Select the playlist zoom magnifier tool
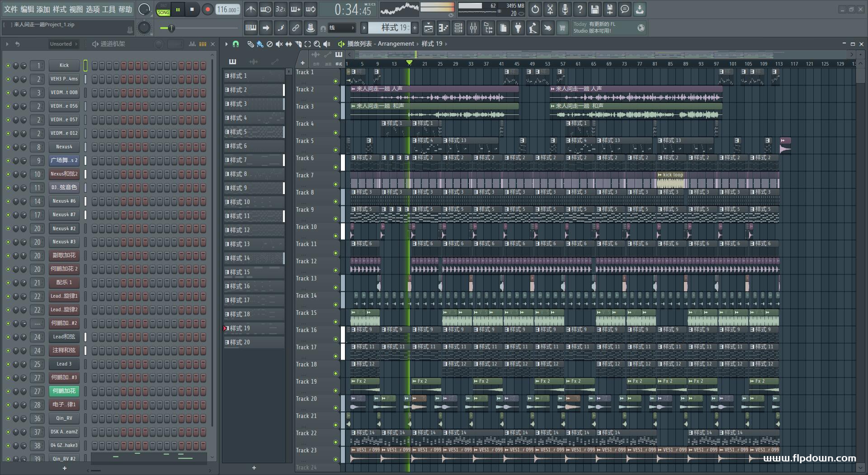868x475 pixels. pos(317,44)
